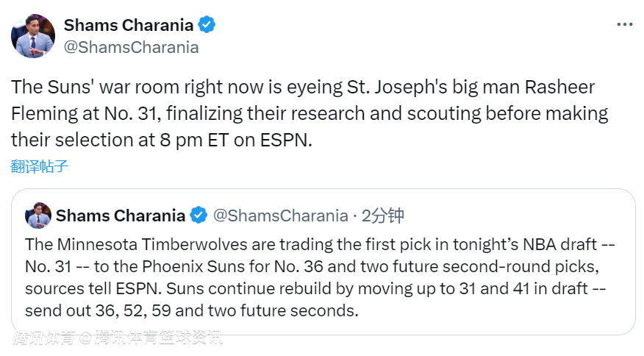The width and height of the screenshot is (644, 356).
Task: Click the quoted tweet's blue verified badge
Action: [x=198, y=216]
